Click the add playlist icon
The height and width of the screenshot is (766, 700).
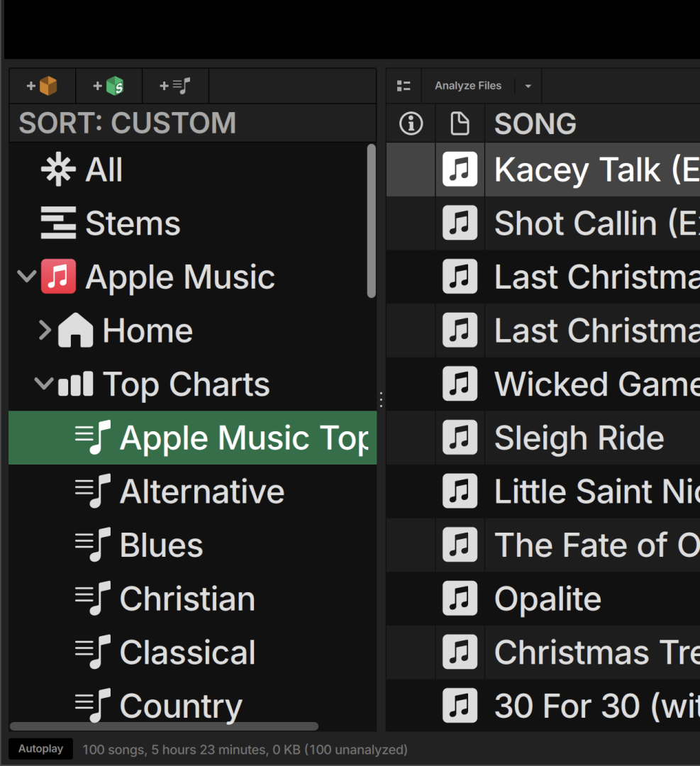click(175, 86)
